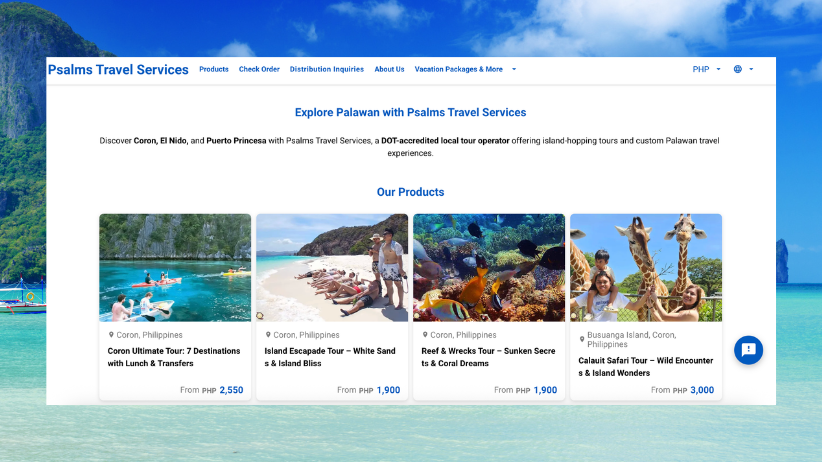The image size is (822, 462).
Task: Select the kayaking lagoon tour thumbnail
Action: [x=175, y=267]
